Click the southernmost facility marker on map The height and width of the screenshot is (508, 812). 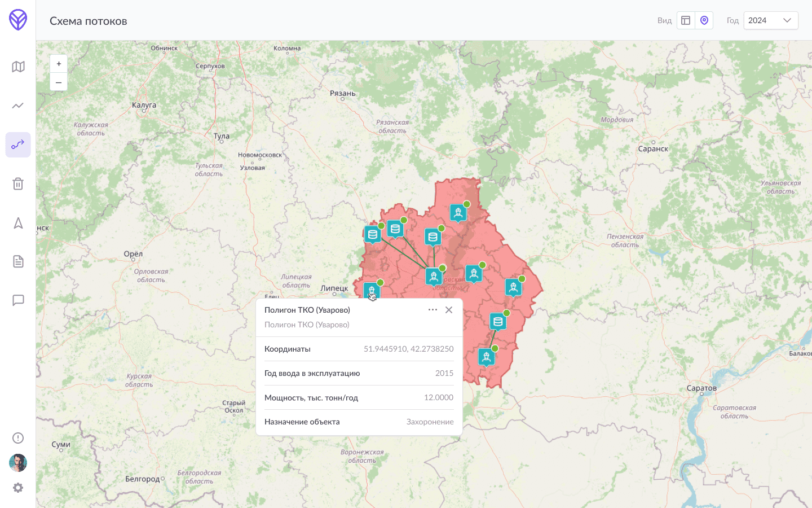tap(486, 357)
